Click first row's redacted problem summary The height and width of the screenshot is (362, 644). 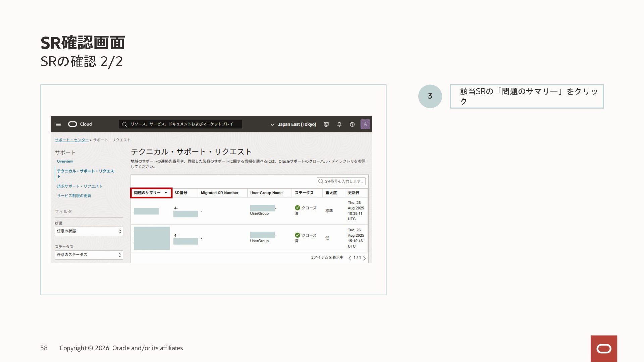pos(146,211)
